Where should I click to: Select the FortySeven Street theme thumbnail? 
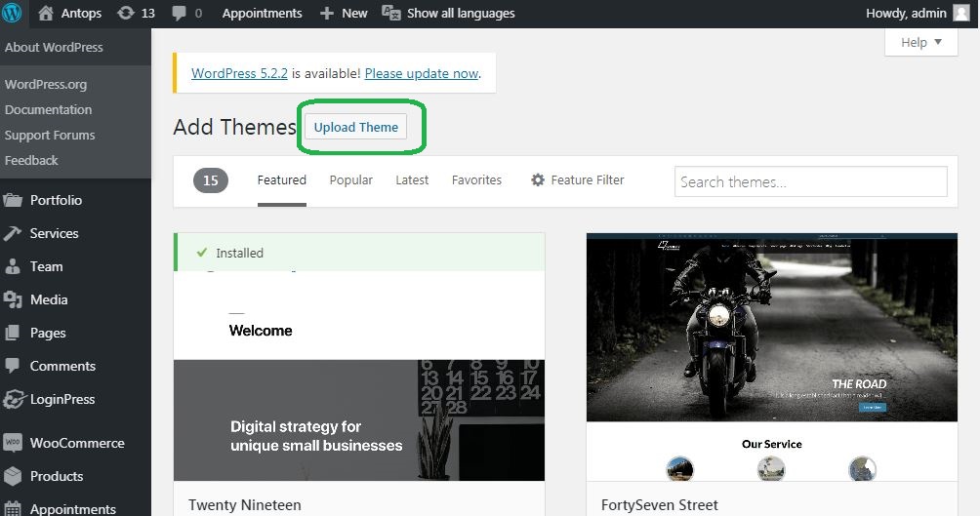point(772,357)
